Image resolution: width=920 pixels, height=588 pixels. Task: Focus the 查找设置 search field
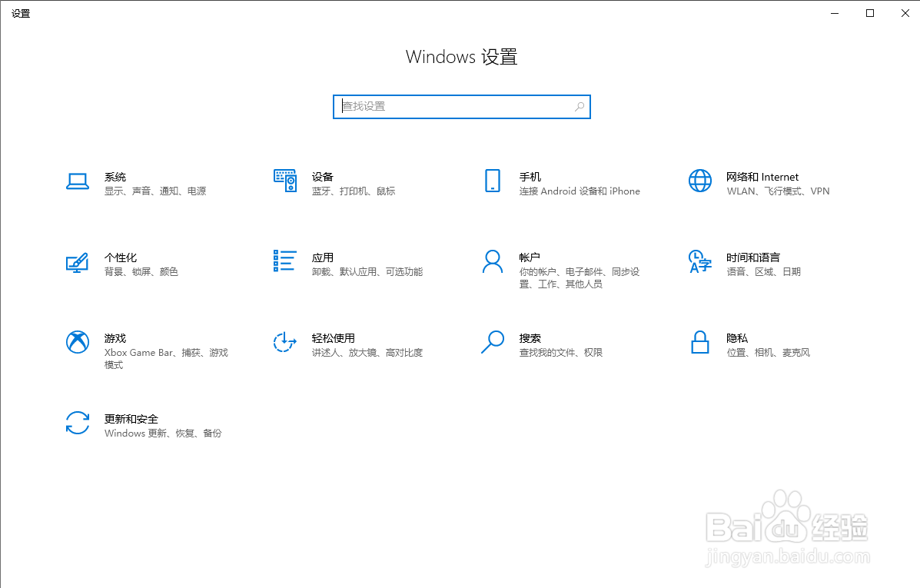click(x=462, y=107)
